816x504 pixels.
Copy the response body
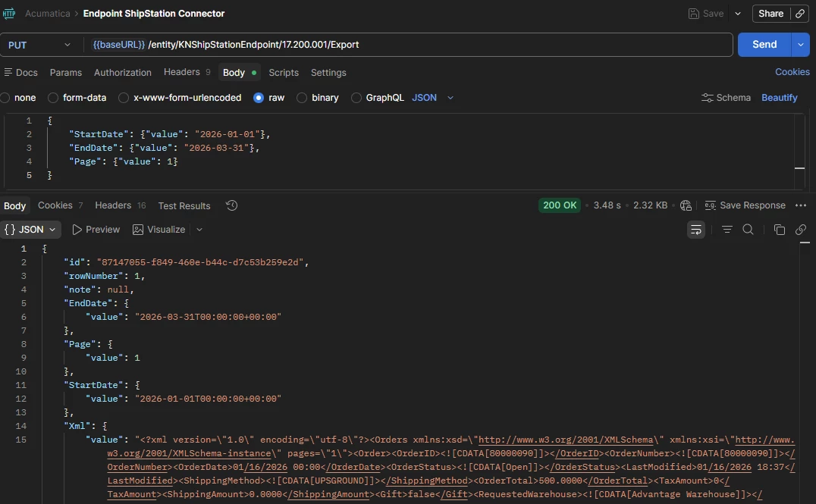pyautogui.click(x=779, y=230)
